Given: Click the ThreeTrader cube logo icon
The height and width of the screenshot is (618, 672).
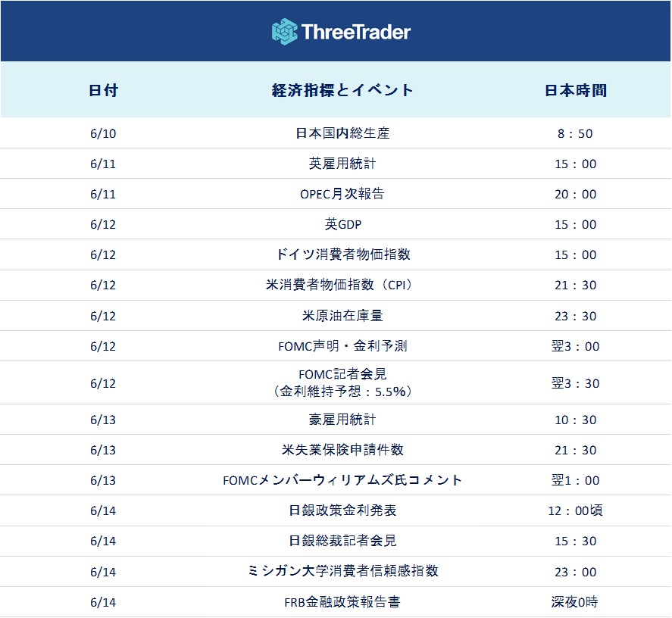Looking at the screenshot, I should tap(285, 31).
